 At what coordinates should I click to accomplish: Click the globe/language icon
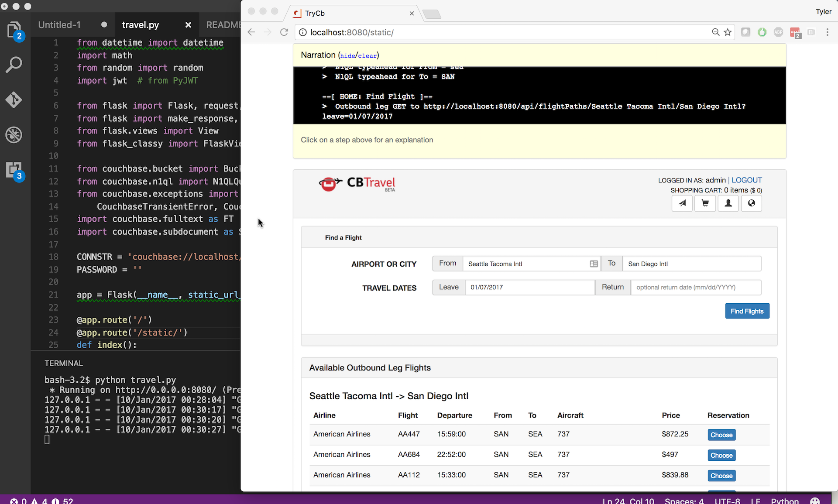(x=751, y=203)
